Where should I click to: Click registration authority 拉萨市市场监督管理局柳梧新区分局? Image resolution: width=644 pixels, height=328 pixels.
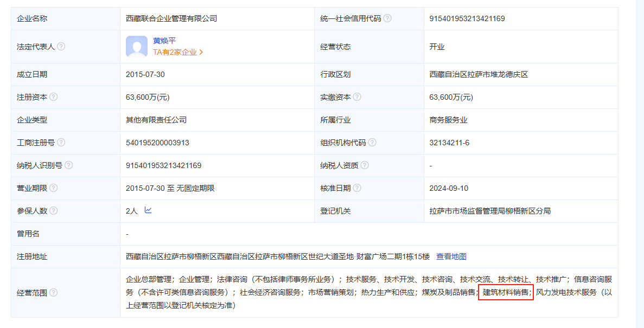[x=490, y=211]
